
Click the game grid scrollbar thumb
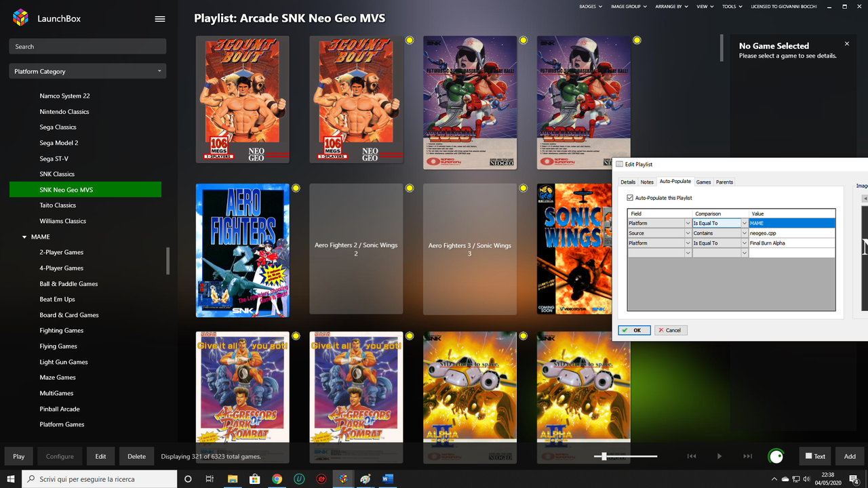[722, 47]
